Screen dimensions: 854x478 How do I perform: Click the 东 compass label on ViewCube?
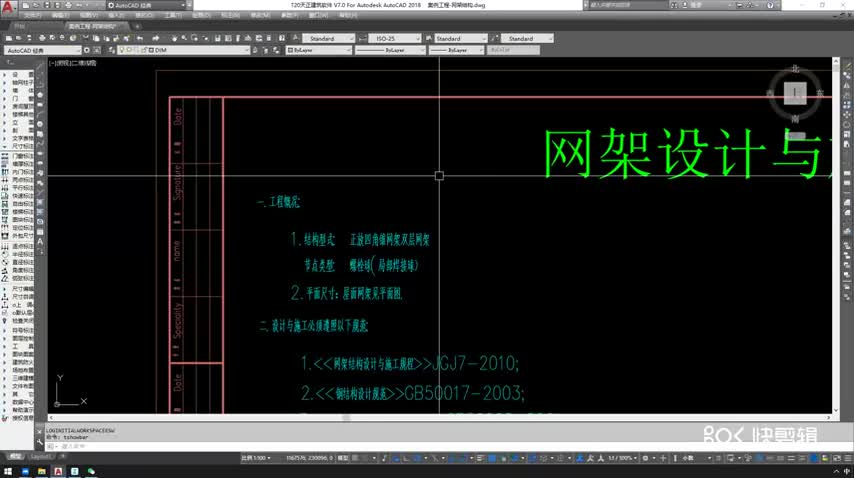click(820, 93)
